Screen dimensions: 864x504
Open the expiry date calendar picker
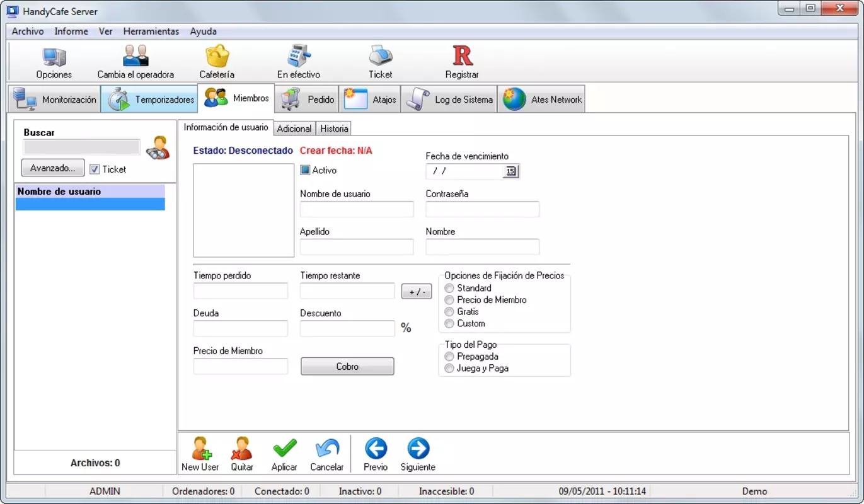510,171
